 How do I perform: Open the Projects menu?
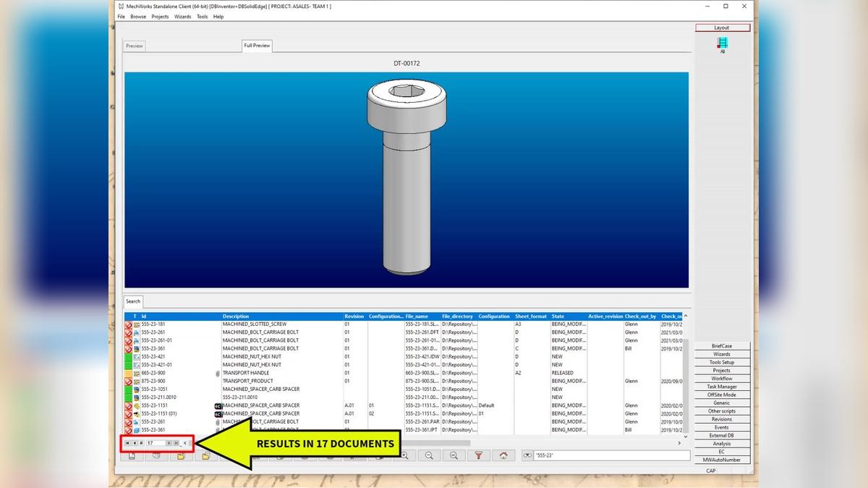click(160, 17)
